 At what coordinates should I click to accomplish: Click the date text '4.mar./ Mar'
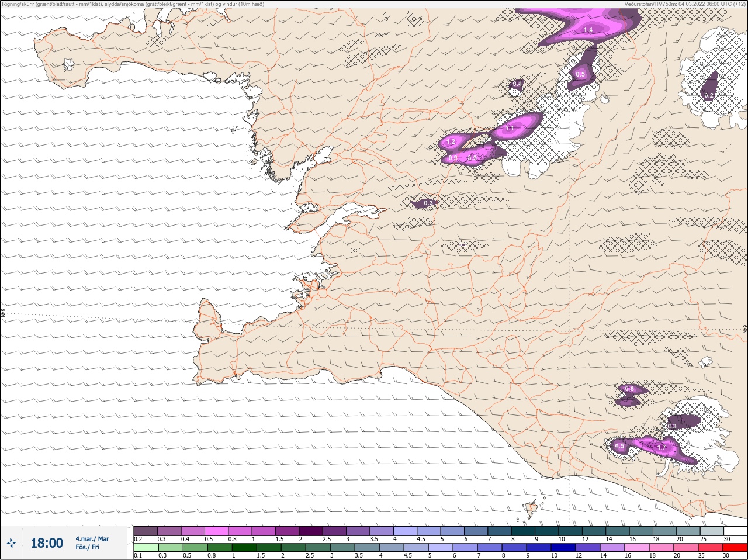click(x=92, y=538)
